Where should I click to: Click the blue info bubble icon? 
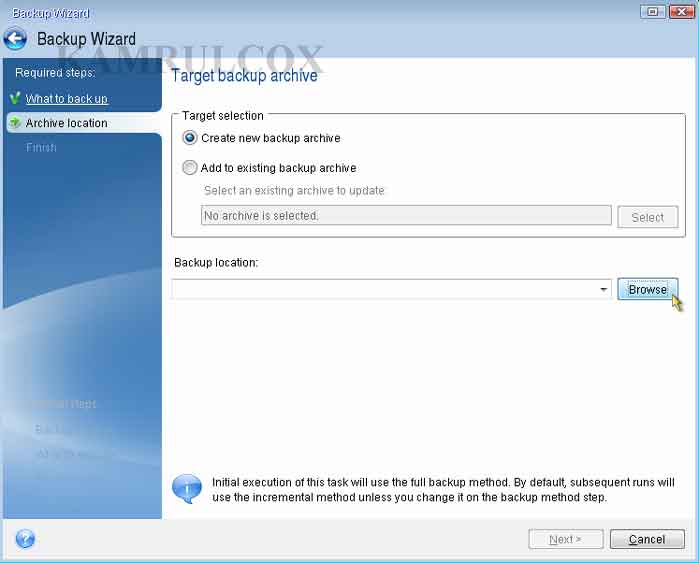click(x=187, y=489)
